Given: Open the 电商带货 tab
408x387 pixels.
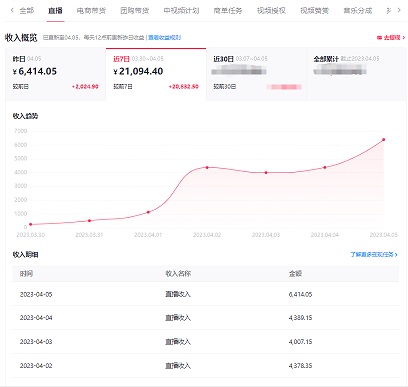Looking at the screenshot, I should [x=91, y=11].
